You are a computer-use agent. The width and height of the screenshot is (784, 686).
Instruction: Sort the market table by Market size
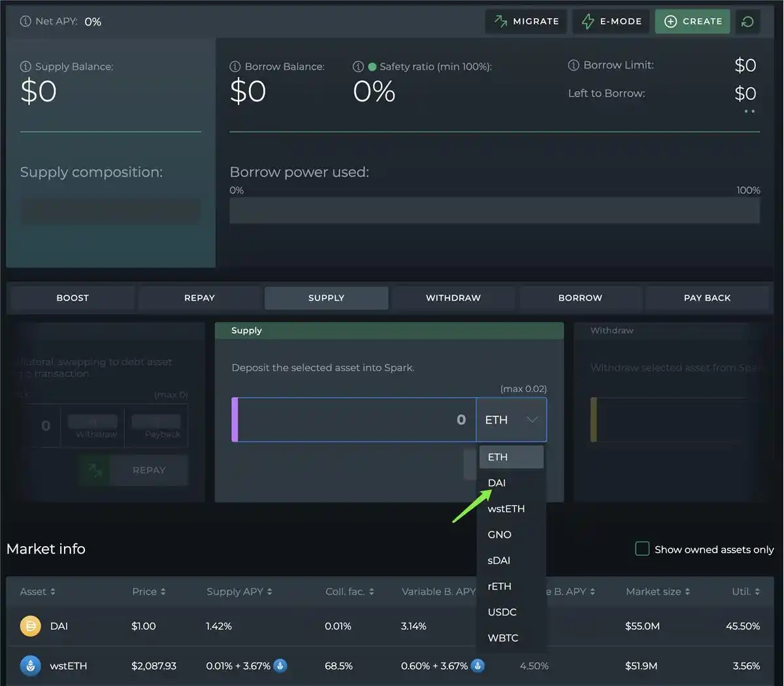click(x=657, y=592)
